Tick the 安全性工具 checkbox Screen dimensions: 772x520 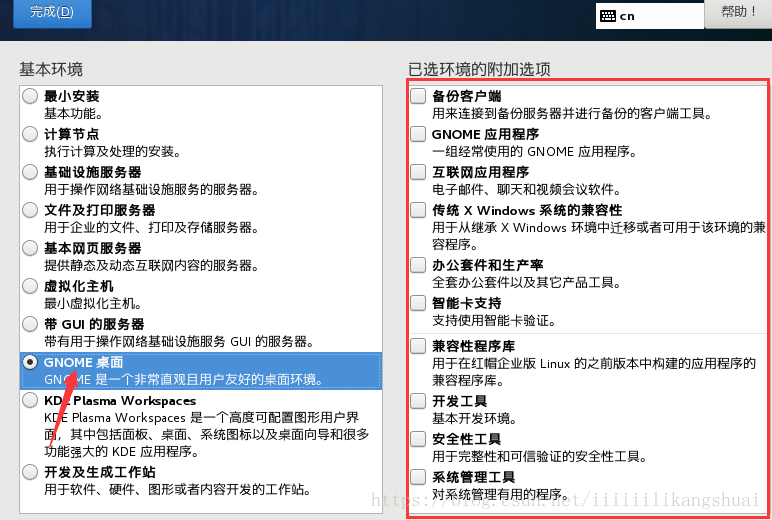click(x=418, y=439)
